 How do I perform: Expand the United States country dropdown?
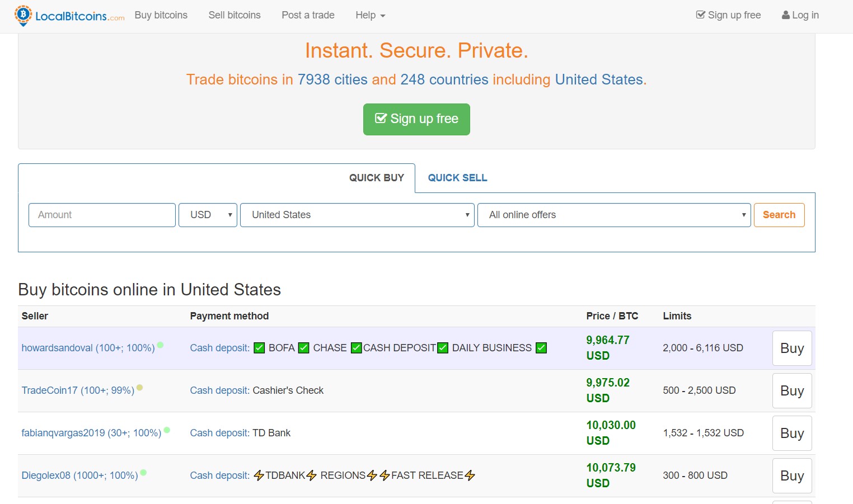(x=357, y=215)
